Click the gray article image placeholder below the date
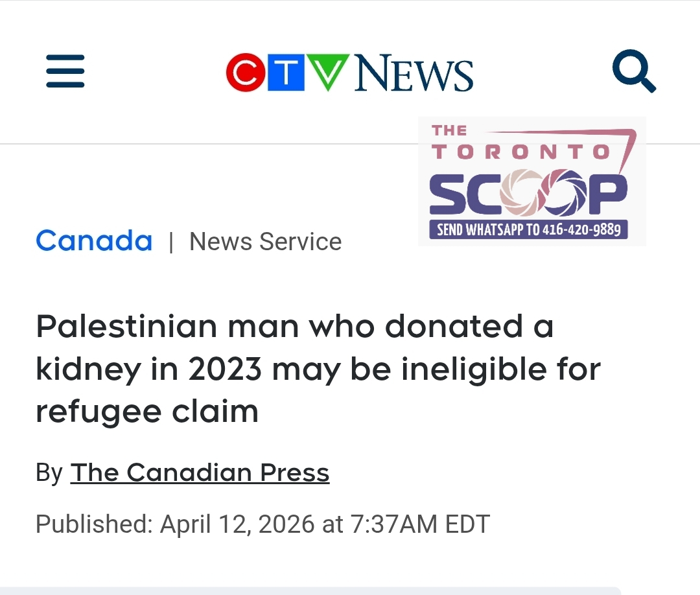700x595 pixels. [310, 590]
